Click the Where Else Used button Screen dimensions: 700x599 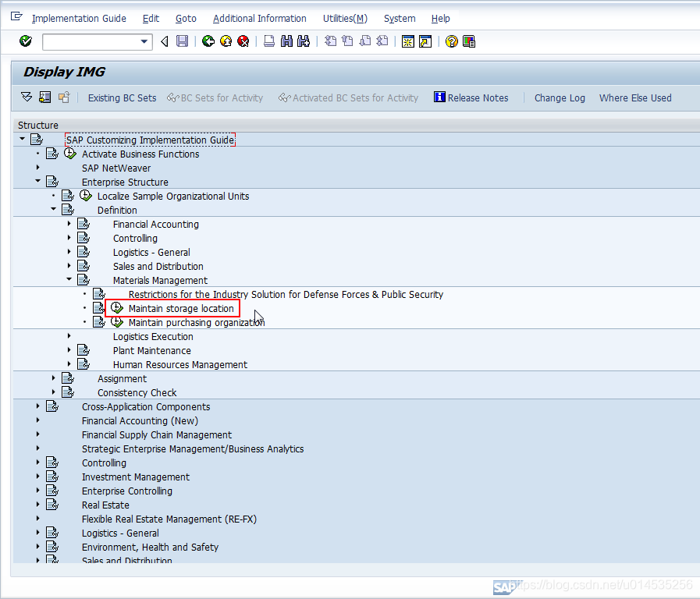click(634, 97)
